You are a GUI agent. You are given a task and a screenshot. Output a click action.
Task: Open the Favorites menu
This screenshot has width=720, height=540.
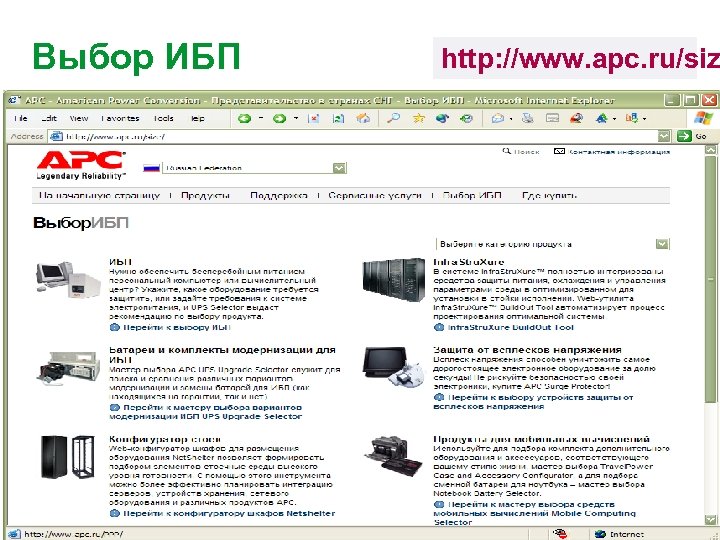(120, 118)
